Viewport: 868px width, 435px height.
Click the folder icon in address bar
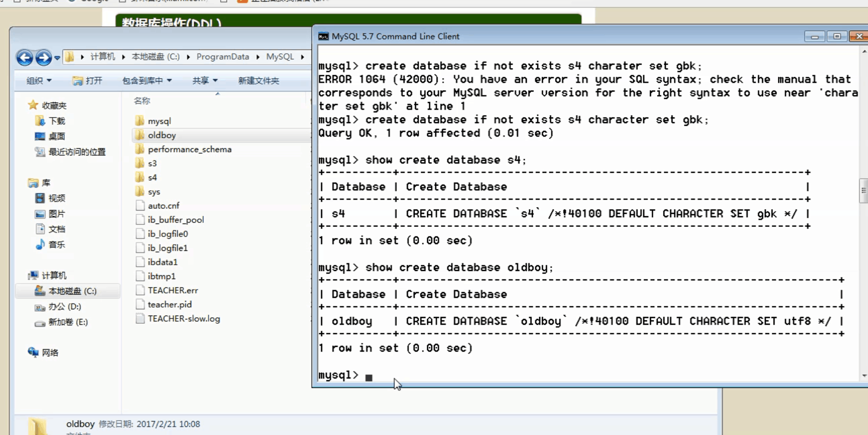[x=69, y=57]
